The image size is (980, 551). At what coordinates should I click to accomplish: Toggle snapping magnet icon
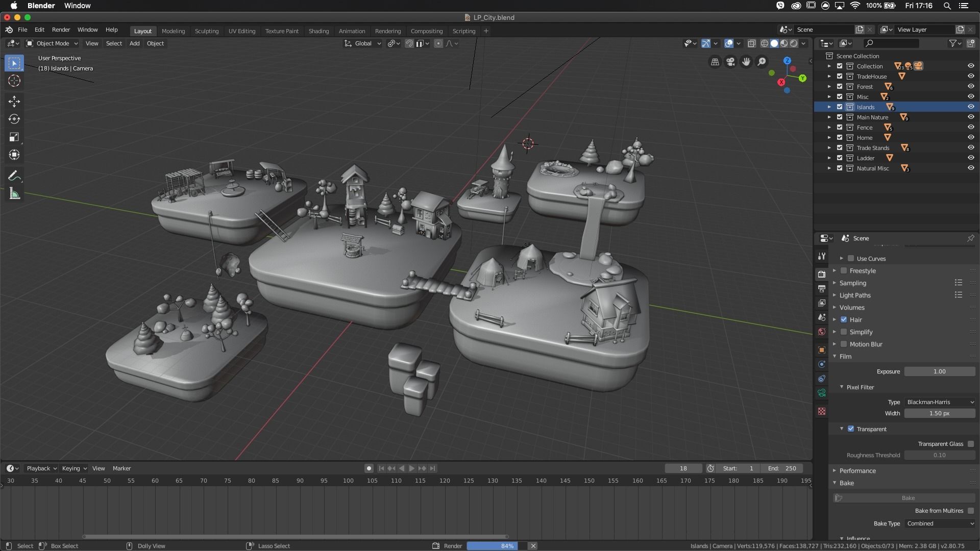tap(409, 43)
